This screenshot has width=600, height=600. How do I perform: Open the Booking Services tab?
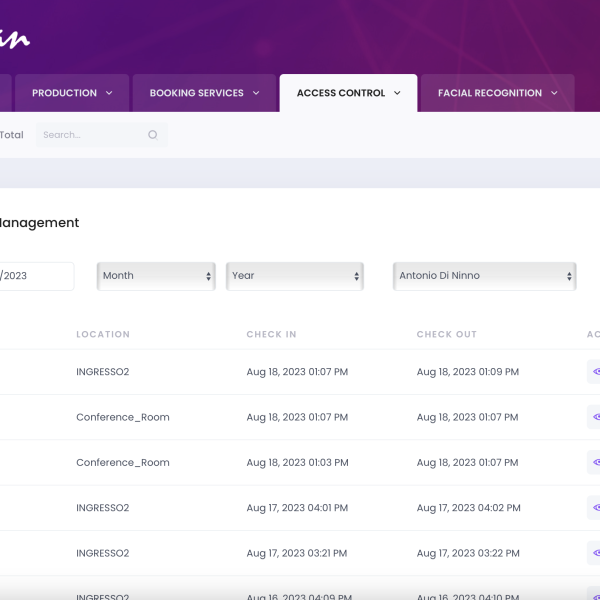coord(204,93)
